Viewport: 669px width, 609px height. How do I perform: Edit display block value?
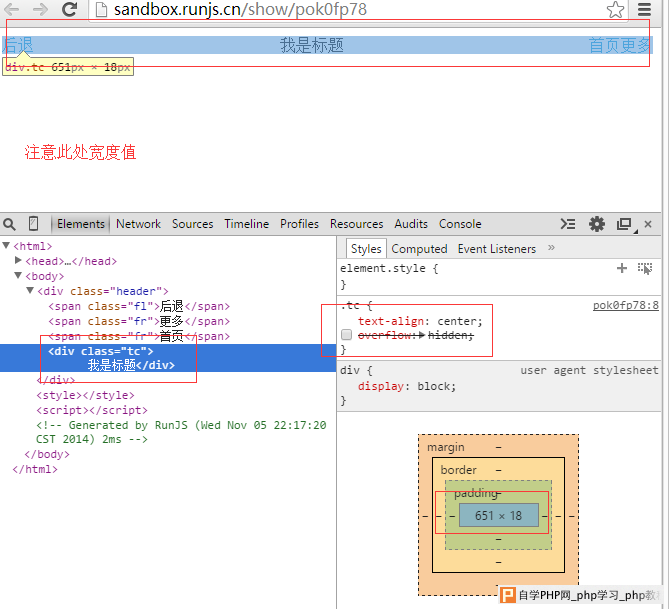[434, 386]
